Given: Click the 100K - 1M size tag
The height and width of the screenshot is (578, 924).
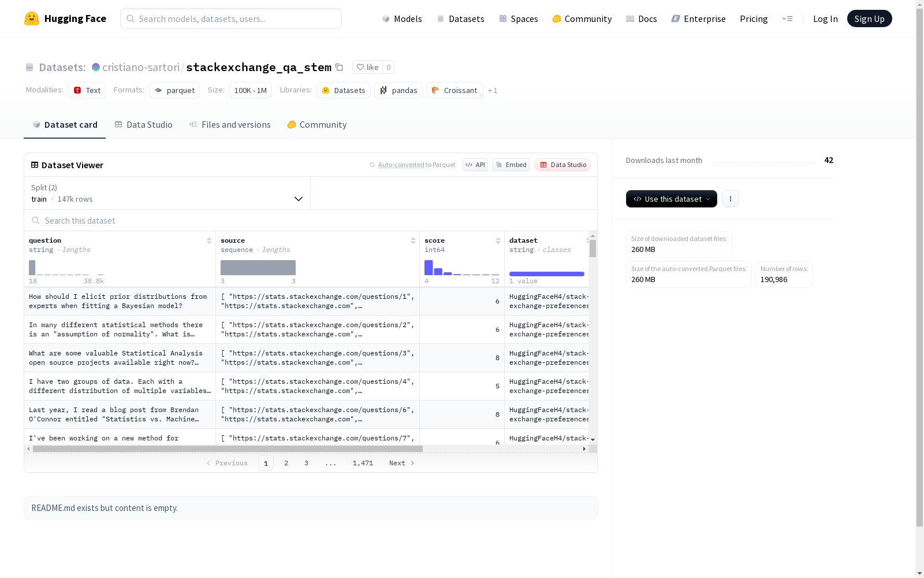Looking at the screenshot, I should (251, 90).
